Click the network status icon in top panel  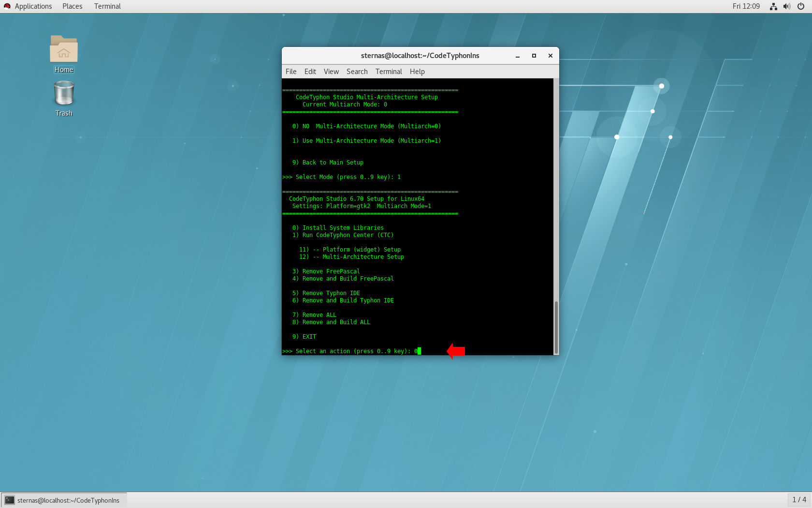(773, 6)
